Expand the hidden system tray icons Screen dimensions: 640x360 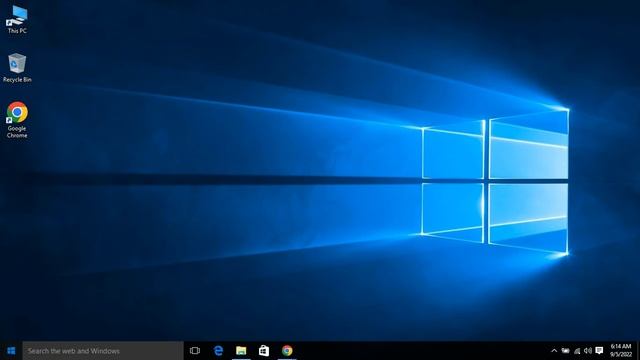pos(554,351)
